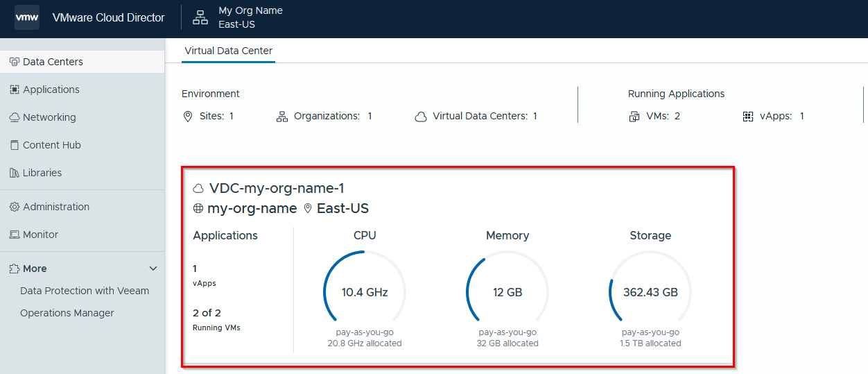This screenshot has height=374, width=868.
Task: Click the Applications sidebar icon
Action: [15, 90]
